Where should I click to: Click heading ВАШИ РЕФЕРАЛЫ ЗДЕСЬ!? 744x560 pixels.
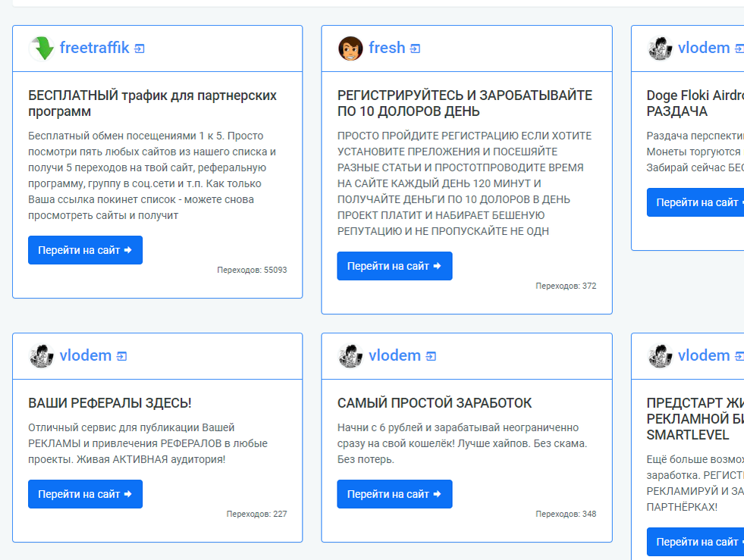click(110, 403)
